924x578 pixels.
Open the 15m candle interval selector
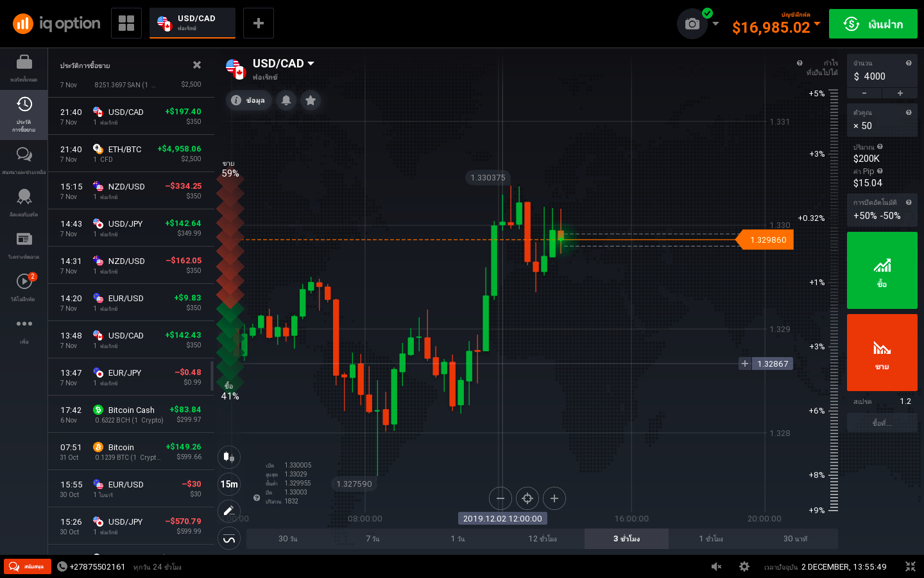click(x=229, y=484)
